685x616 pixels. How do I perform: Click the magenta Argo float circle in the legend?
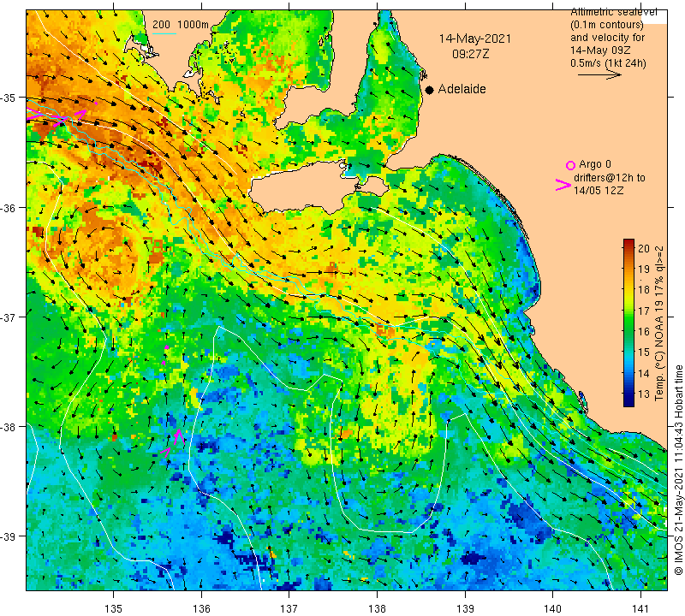click(x=570, y=165)
